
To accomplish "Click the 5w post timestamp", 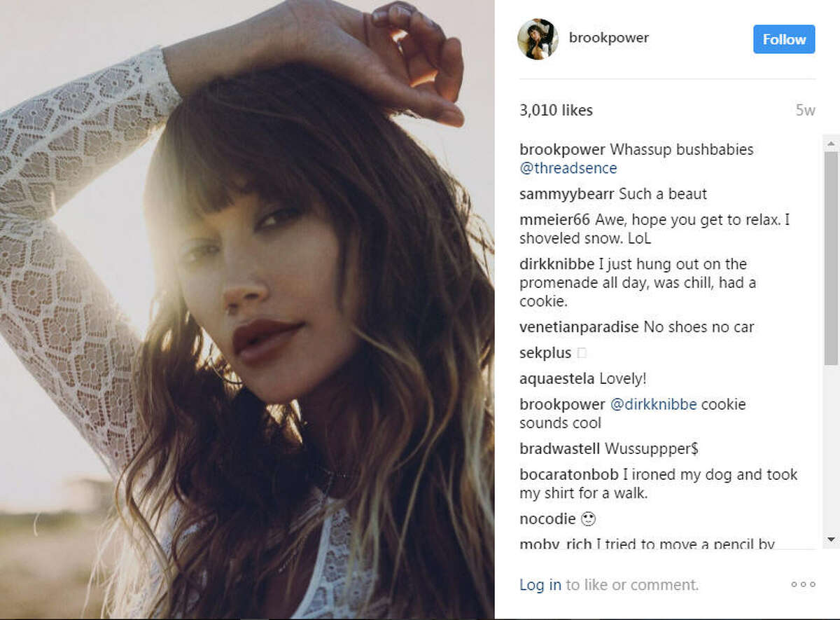I will click(805, 110).
